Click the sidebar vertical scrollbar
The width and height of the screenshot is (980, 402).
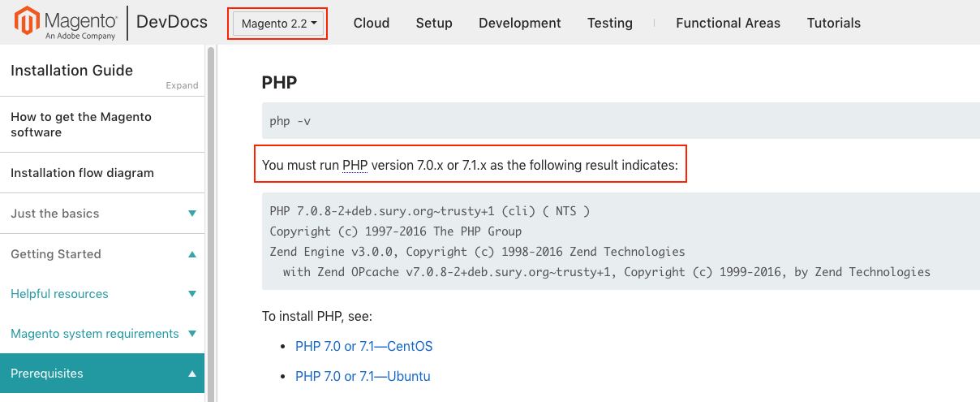211,223
